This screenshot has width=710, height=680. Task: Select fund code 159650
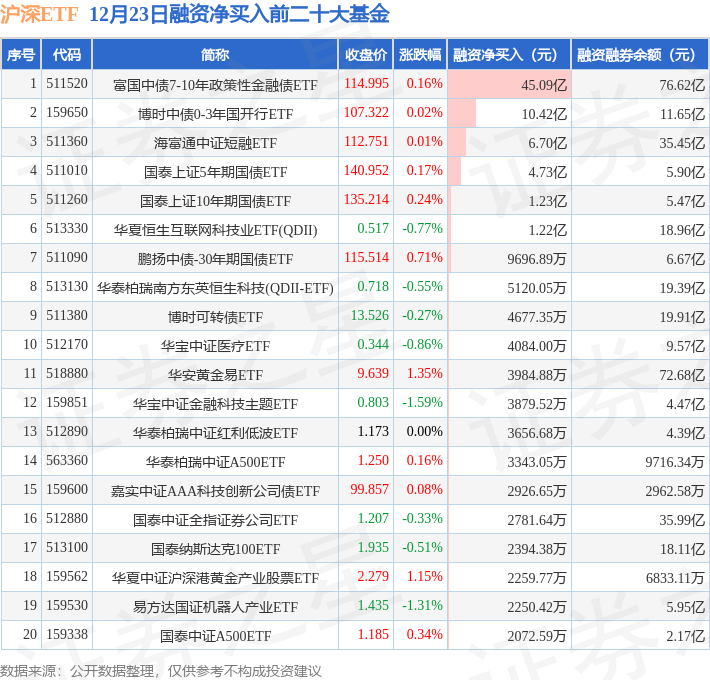[67, 113]
